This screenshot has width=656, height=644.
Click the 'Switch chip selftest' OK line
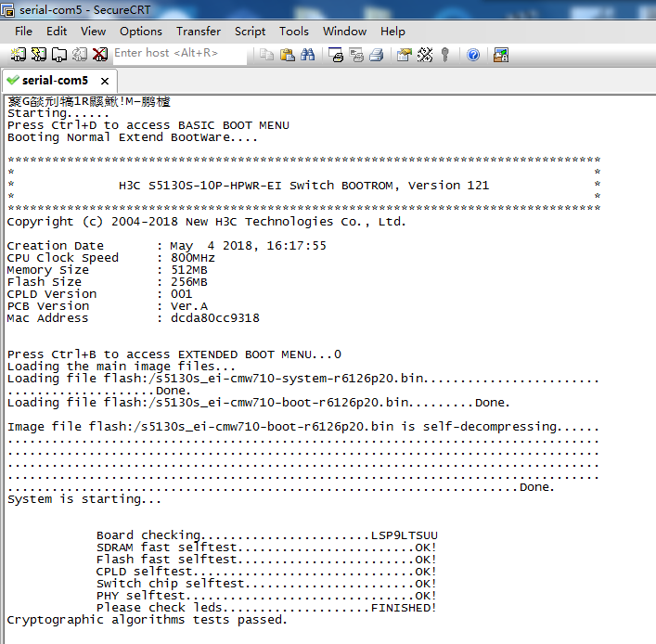[267, 584]
